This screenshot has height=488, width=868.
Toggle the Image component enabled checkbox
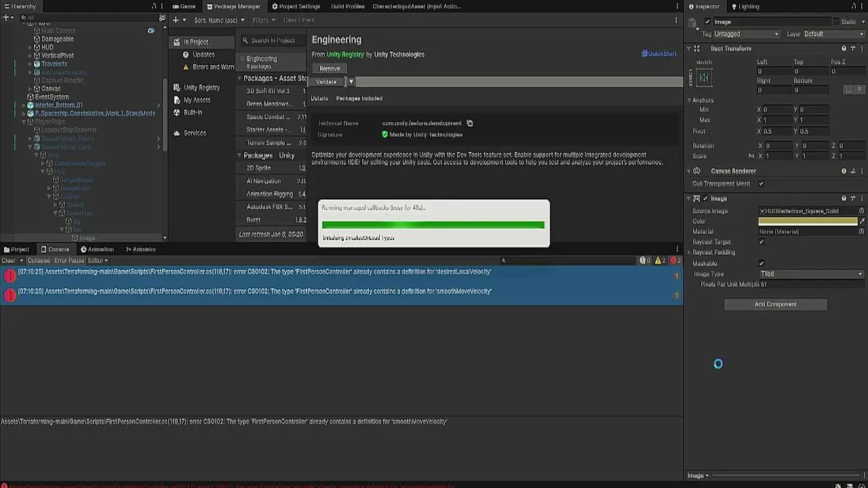[706, 199]
